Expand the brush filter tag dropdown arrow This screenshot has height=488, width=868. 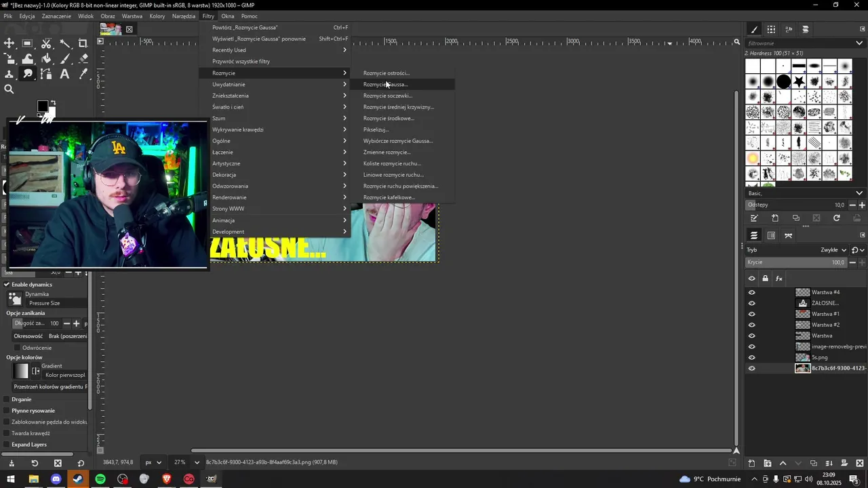pos(859,43)
